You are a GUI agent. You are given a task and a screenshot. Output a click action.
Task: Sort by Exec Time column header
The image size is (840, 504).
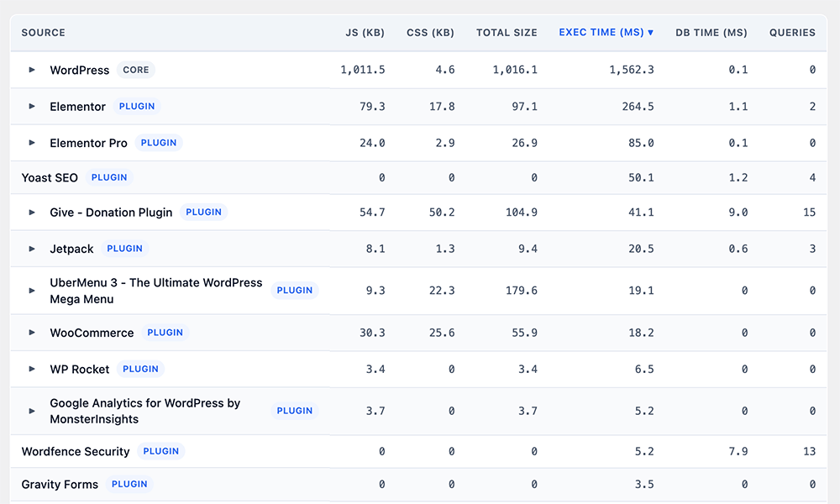click(x=606, y=32)
